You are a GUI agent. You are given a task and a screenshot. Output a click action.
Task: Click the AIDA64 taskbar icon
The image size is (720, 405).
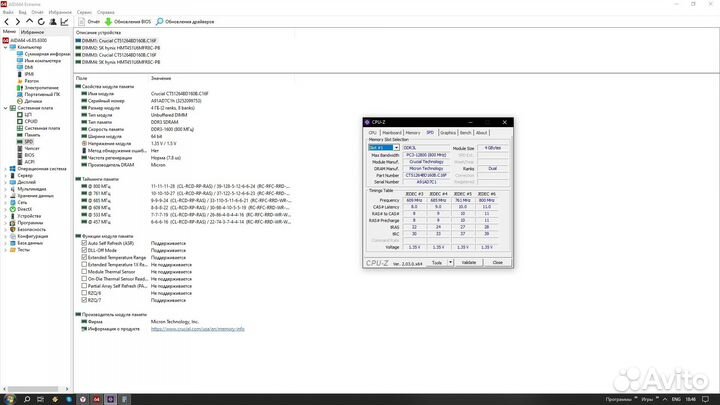[x=96, y=399]
